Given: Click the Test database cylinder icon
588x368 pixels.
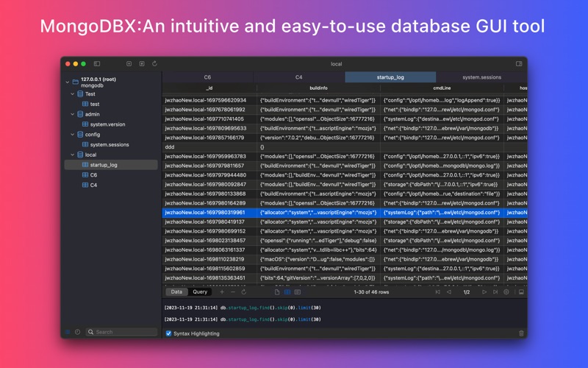Looking at the screenshot, I should coord(80,94).
